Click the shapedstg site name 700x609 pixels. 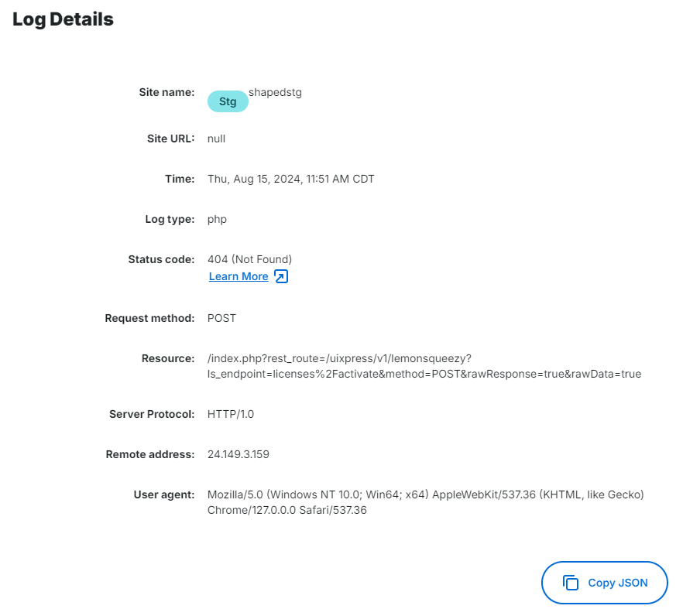click(275, 92)
